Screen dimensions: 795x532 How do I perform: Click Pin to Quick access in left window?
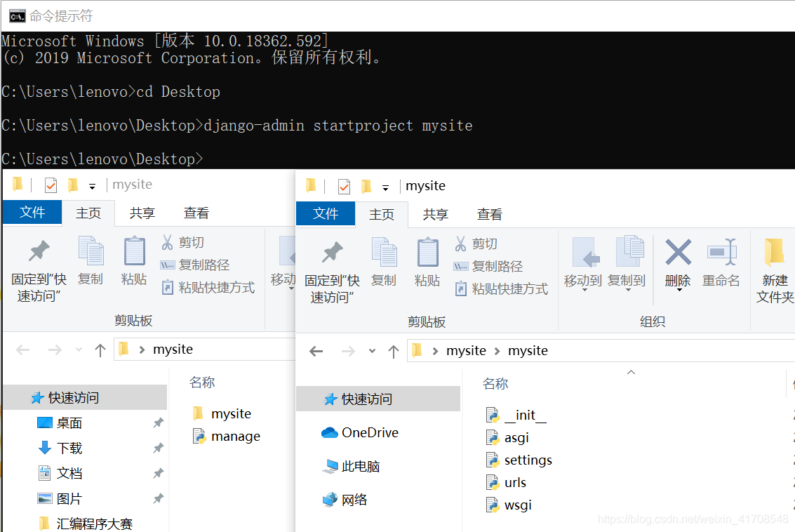tap(39, 272)
